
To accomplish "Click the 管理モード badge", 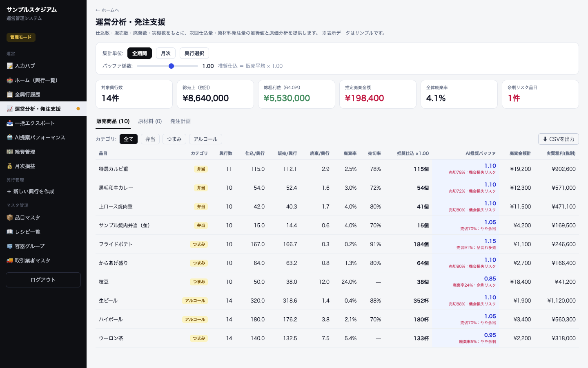I will point(21,37).
